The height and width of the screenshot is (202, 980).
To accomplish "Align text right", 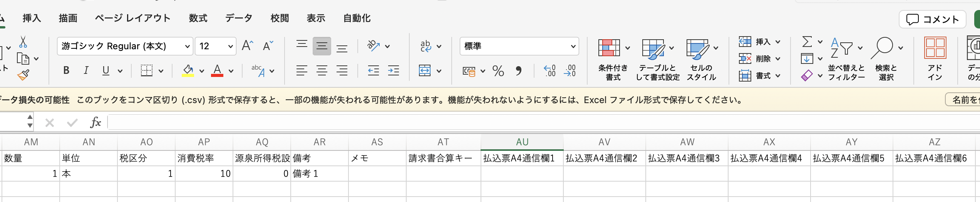I will (x=342, y=70).
